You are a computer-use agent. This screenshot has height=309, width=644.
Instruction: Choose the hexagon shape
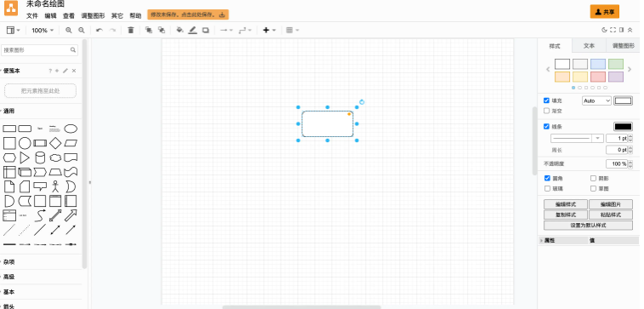[9, 157]
